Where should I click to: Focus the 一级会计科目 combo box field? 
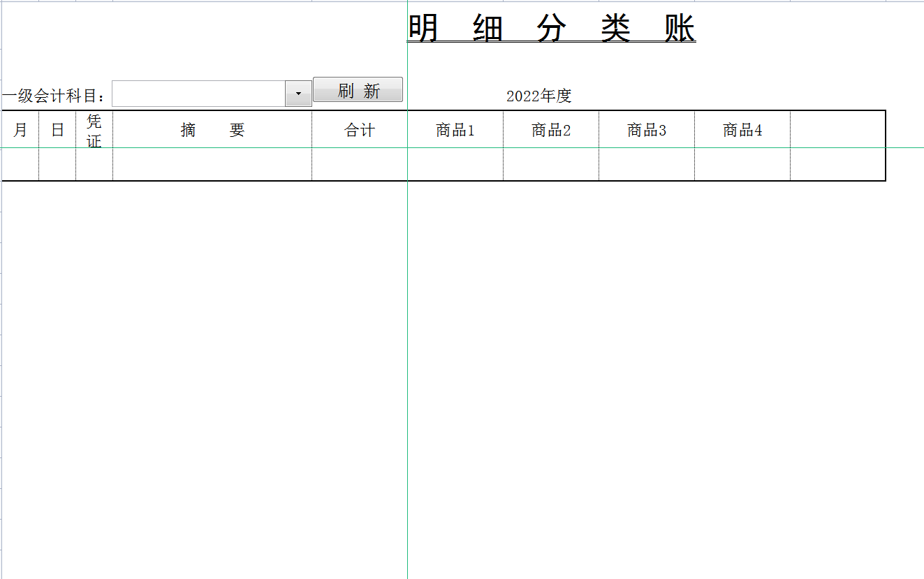(x=198, y=94)
